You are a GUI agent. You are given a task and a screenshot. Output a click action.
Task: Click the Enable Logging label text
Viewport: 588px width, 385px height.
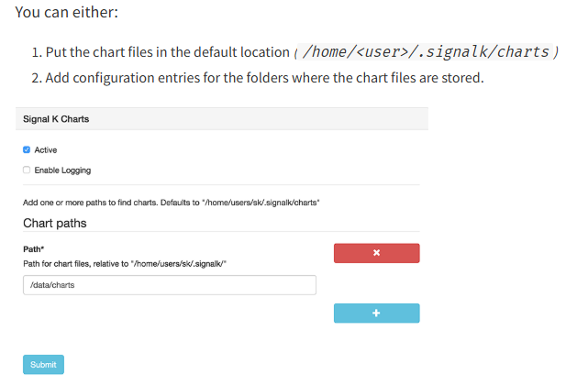62,170
